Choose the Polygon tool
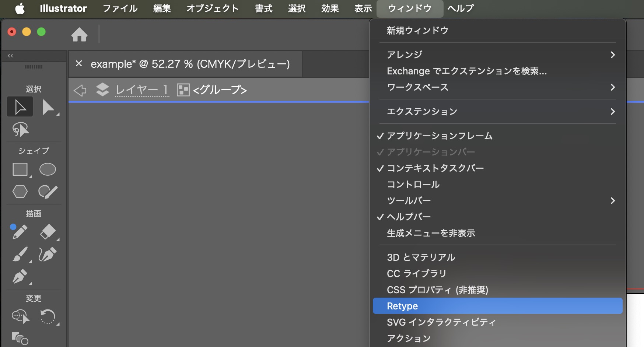The height and width of the screenshot is (347, 644). 20,191
